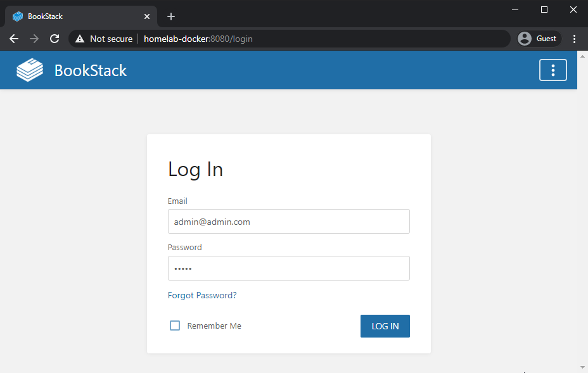588x373 pixels.
Task: Open Chrome's three-dot settings menu
Action: click(x=574, y=39)
